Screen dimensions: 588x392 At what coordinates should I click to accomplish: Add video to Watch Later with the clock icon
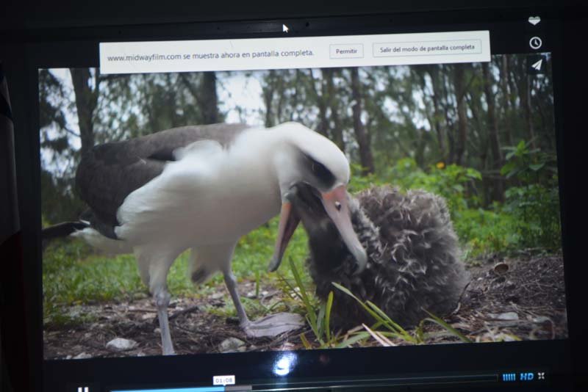535,43
